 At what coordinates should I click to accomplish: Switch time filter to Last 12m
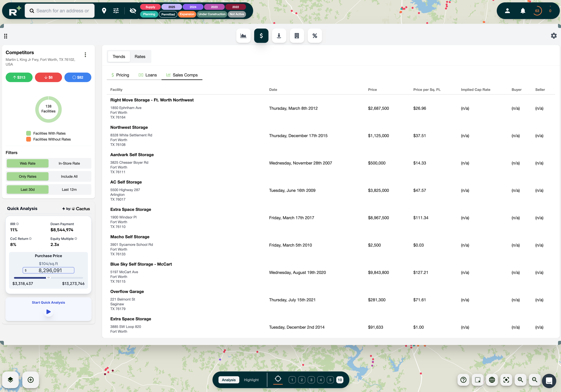click(69, 189)
